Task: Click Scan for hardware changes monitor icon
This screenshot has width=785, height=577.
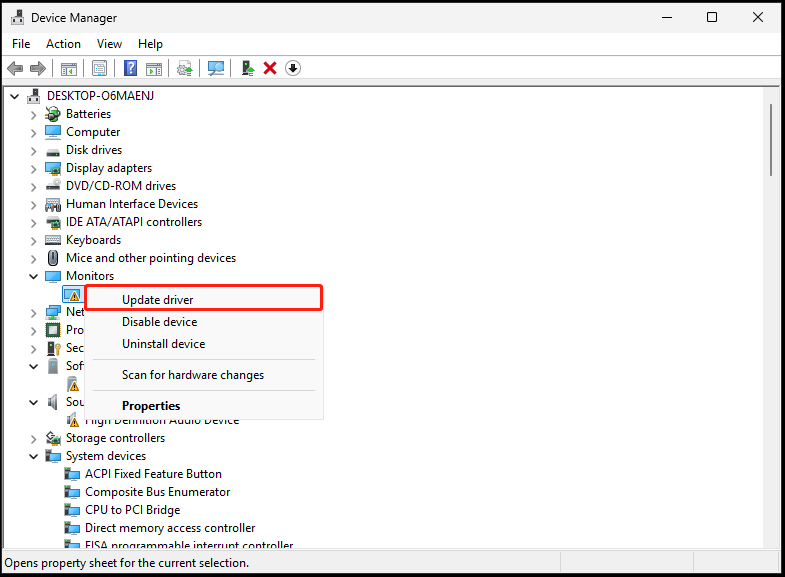Action: (216, 68)
